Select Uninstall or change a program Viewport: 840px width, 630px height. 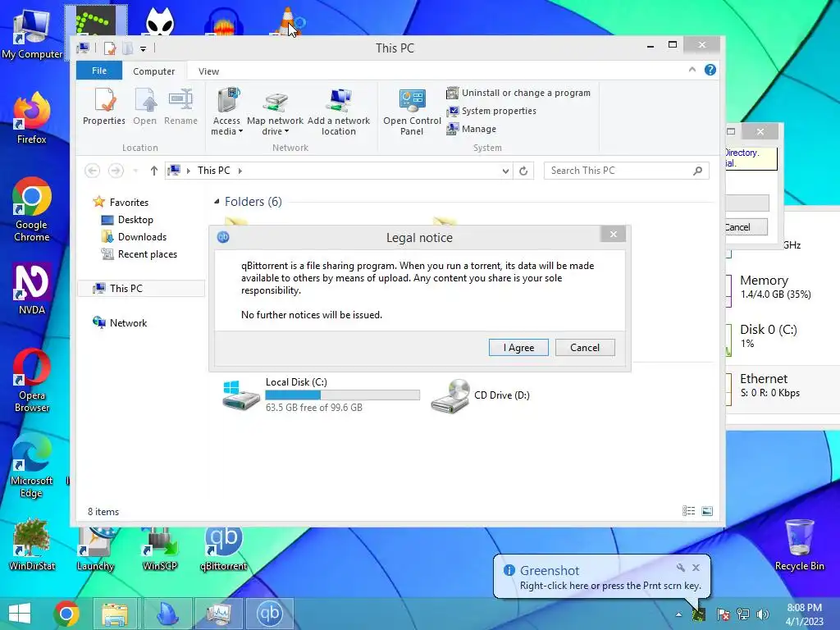(x=518, y=93)
